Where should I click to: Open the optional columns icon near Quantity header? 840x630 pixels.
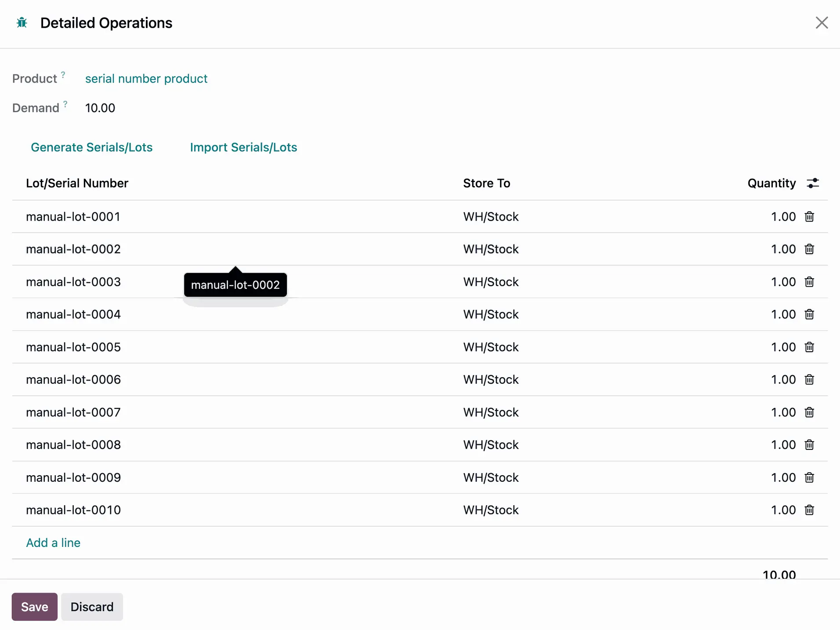(813, 183)
